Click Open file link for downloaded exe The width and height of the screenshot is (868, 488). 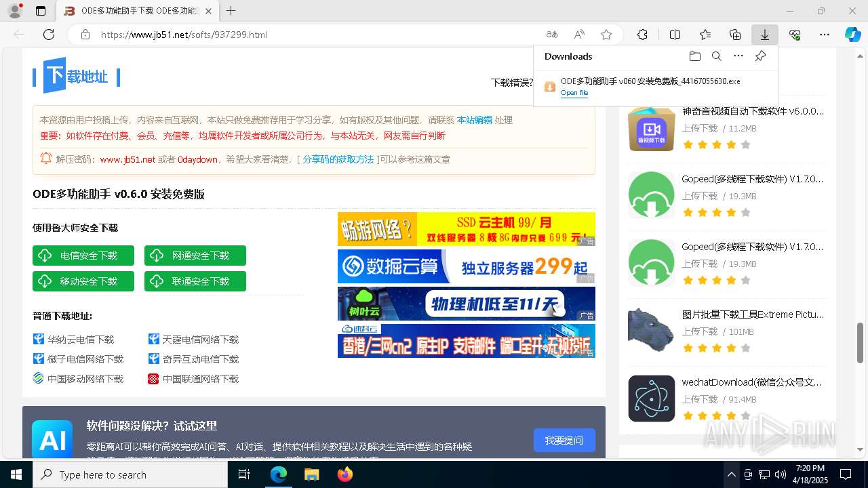[574, 93]
